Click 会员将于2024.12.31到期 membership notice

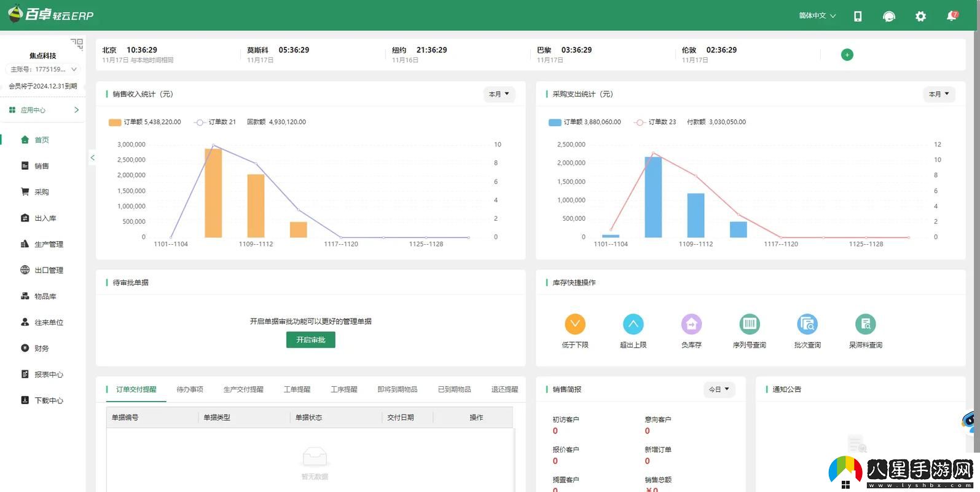[43, 86]
